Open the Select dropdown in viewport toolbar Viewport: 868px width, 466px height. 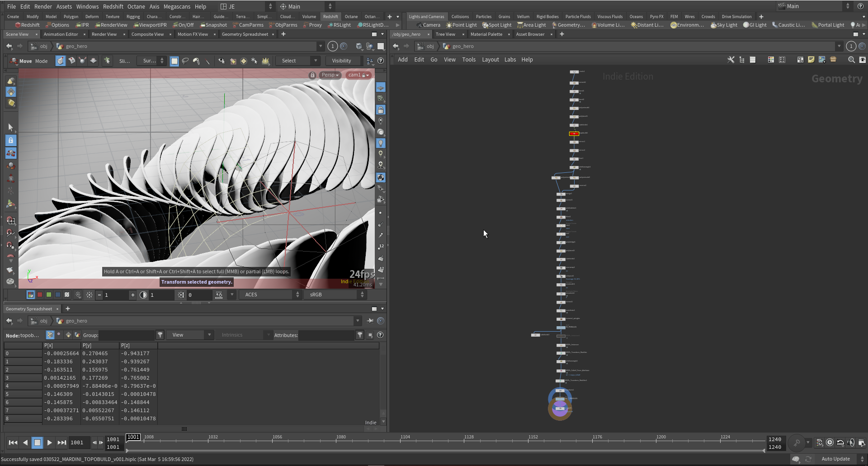click(x=297, y=61)
